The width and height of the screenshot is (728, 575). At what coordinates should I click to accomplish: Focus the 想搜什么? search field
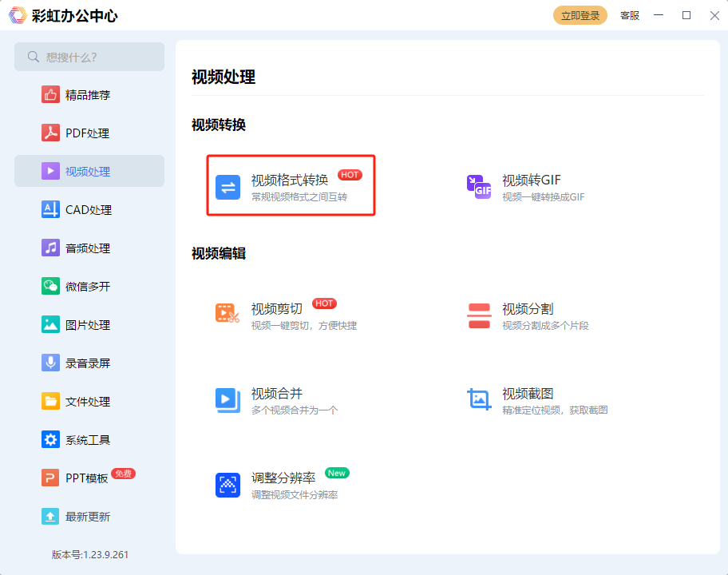(x=89, y=57)
